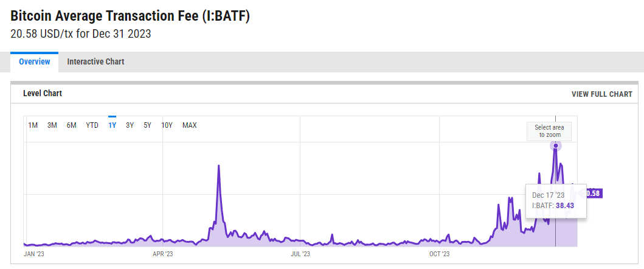Open the Overview tab
The height and width of the screenshot is (269, 644).
34,61
